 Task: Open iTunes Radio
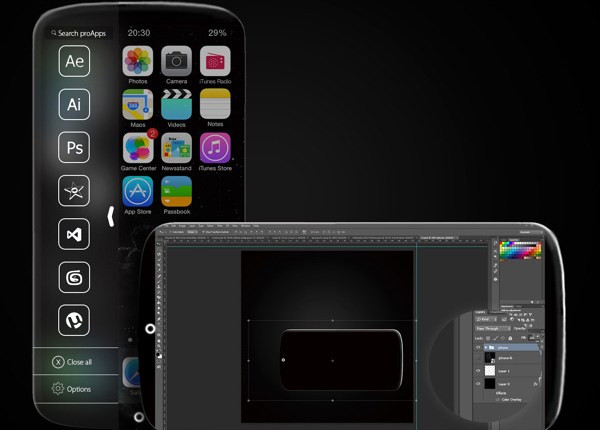coord(215,61)
